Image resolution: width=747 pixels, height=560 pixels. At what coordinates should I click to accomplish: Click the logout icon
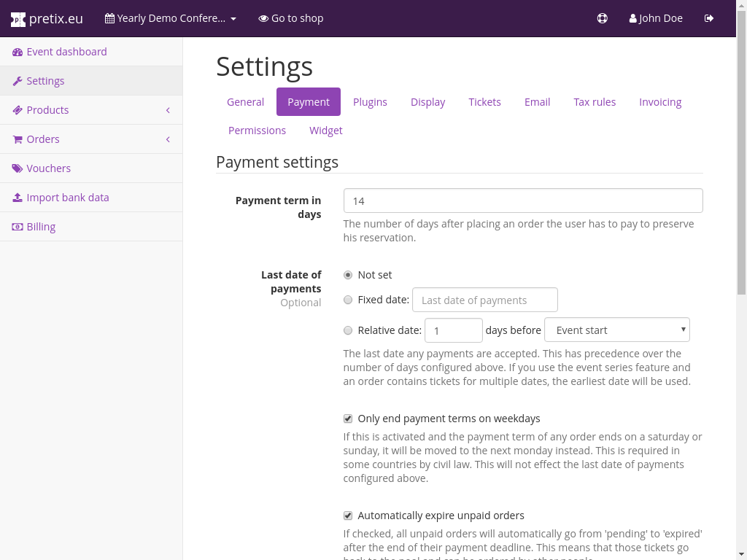[709, 18]
